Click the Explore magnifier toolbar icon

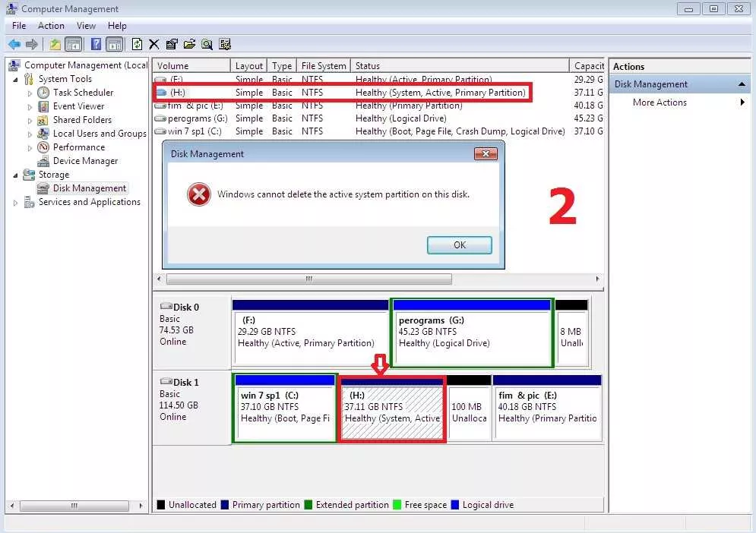[207, 45]
